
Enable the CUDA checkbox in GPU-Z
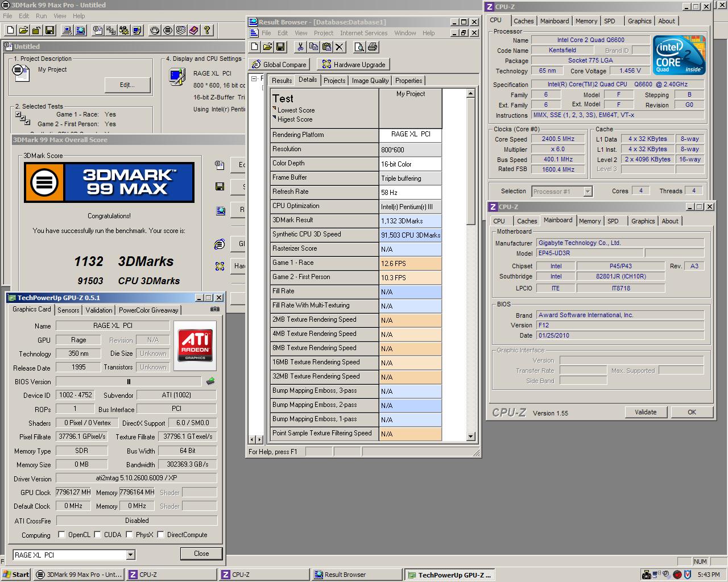coord(97,535)
